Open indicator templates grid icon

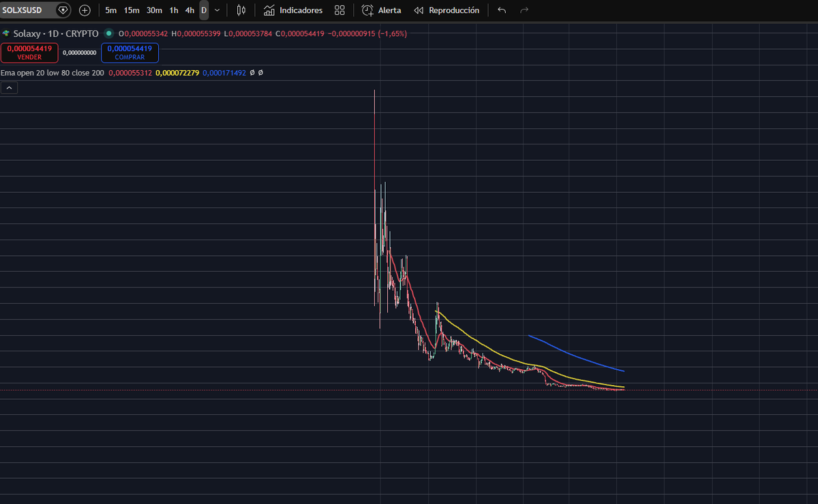(x=339, y=10)
